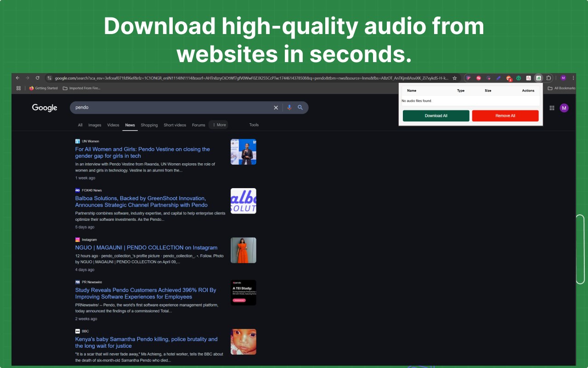The width and height of the screenshot is (588, 368).
Task: Switch to the Images tab
Action: pos(95,125)
